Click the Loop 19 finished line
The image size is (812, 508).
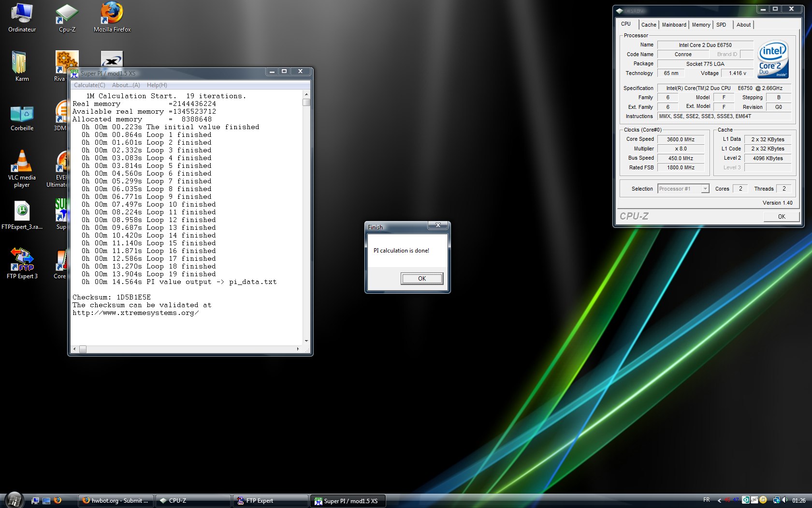click(149, 274)
